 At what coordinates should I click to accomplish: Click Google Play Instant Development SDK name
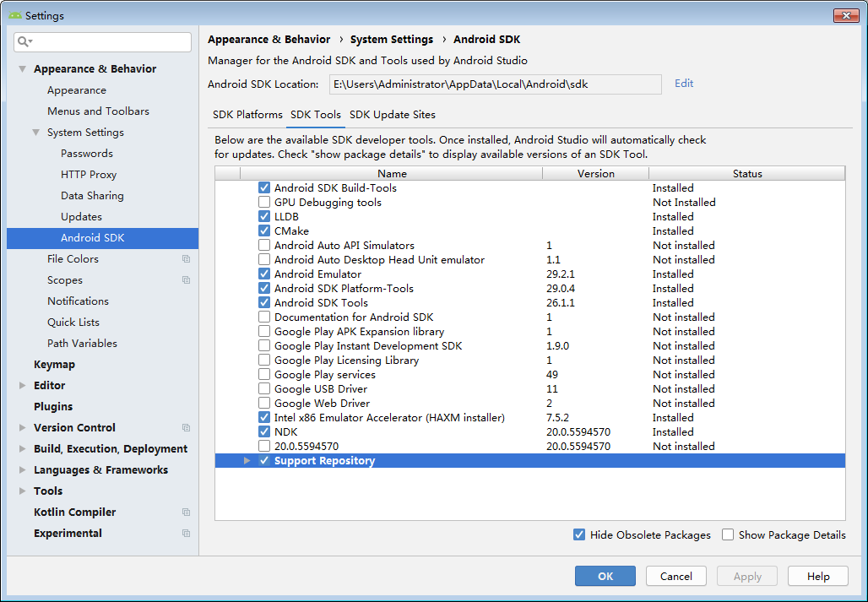[367, 346]
